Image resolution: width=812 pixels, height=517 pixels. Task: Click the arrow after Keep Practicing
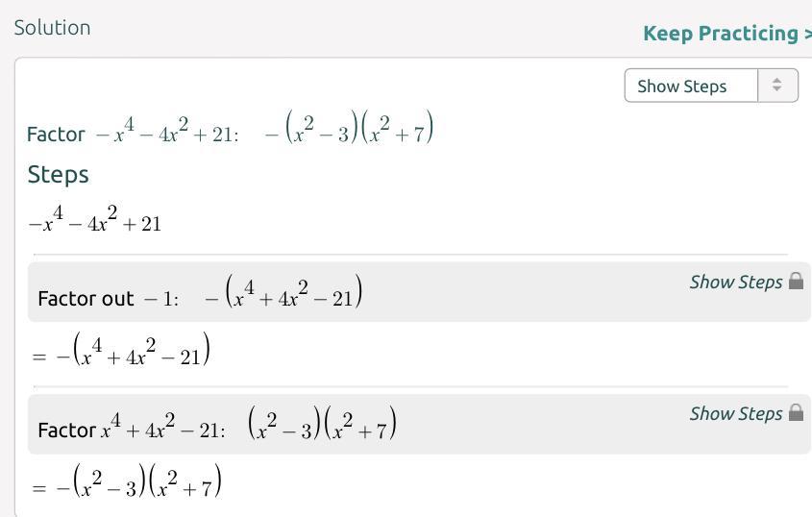click(x=806, y=34)
